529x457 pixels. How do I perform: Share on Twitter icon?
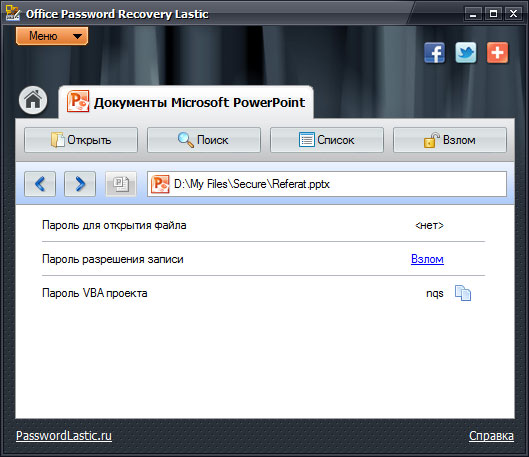[466, 53]
